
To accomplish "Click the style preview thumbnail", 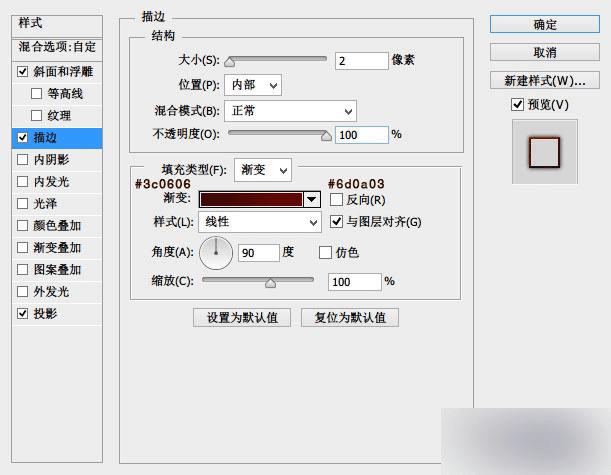I will (544, 152).
